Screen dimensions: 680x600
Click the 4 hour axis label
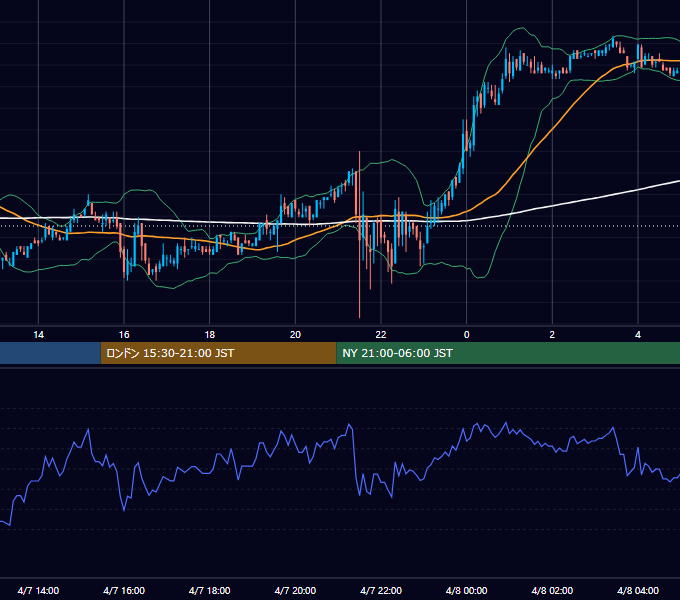(x=638, y=335)
